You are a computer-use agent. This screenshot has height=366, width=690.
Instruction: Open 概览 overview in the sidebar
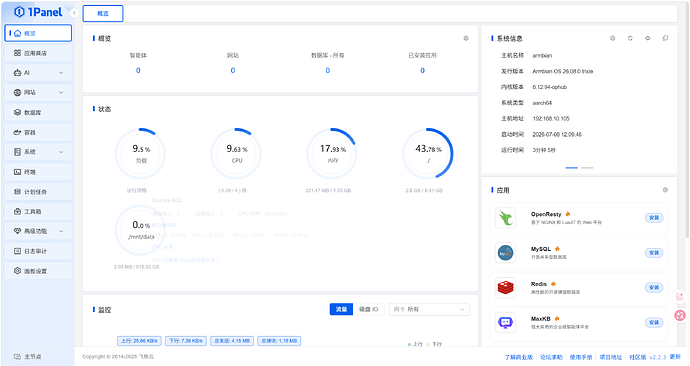pos(38,33)
